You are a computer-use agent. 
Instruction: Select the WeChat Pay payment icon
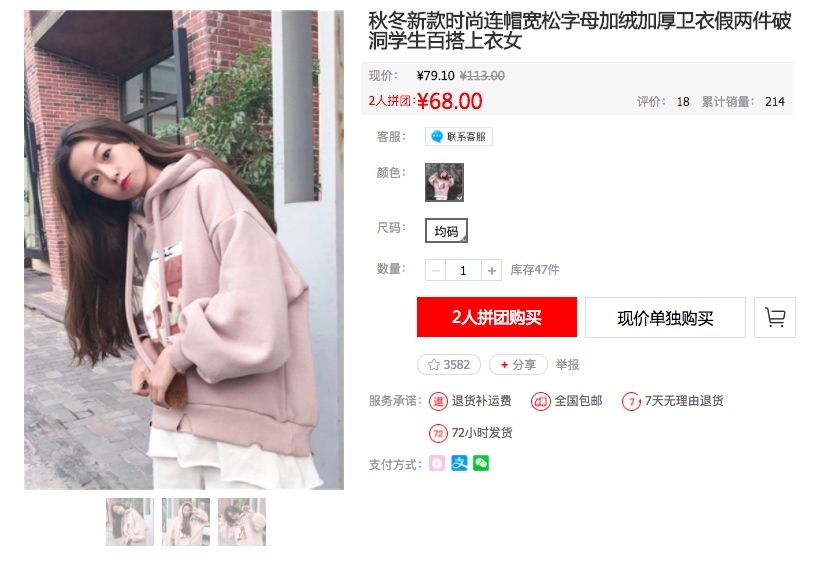(x=481, y=463)
